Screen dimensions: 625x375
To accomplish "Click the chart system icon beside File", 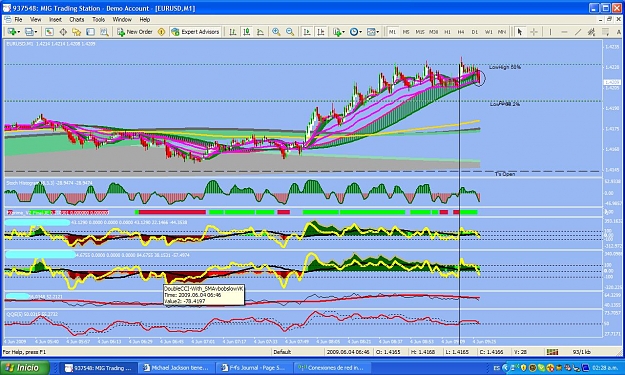I will click(x=7, y=19).
